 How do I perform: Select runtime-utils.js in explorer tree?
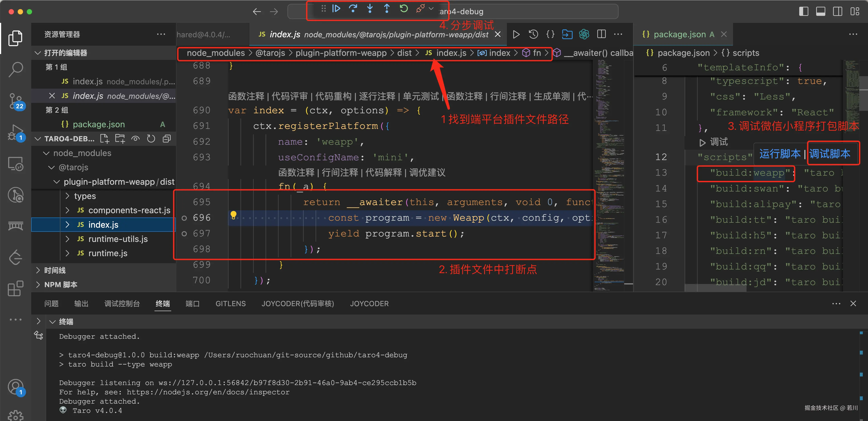(118, 239)
